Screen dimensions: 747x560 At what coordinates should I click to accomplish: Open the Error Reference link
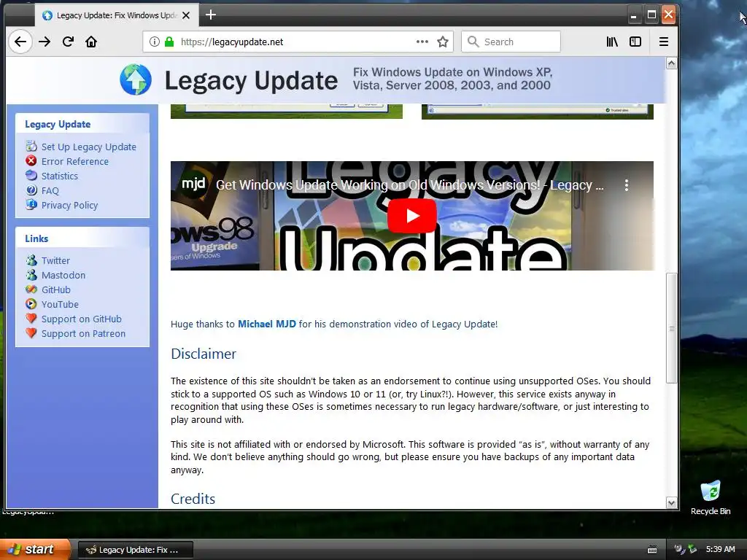[75, 161]
